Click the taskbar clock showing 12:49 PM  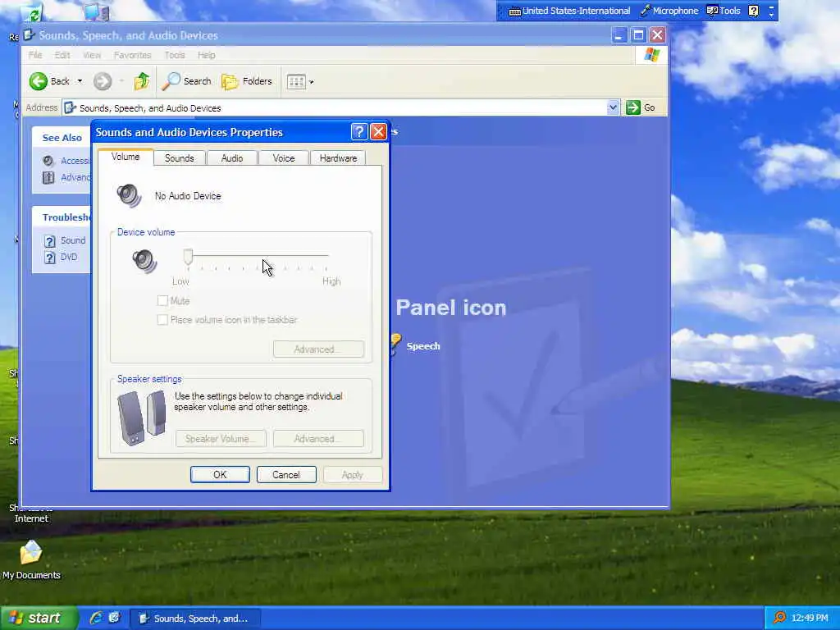[x=810, y=618]
